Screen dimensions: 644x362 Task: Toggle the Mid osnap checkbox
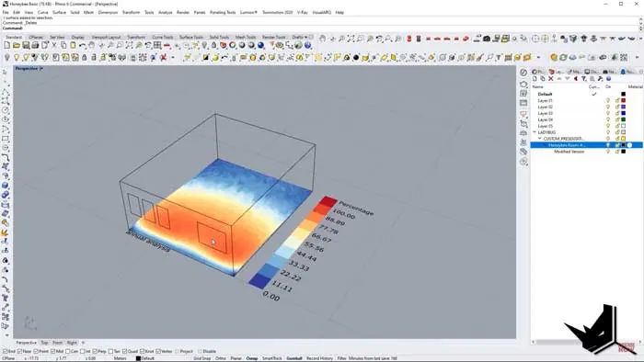(x=53, y=351)
